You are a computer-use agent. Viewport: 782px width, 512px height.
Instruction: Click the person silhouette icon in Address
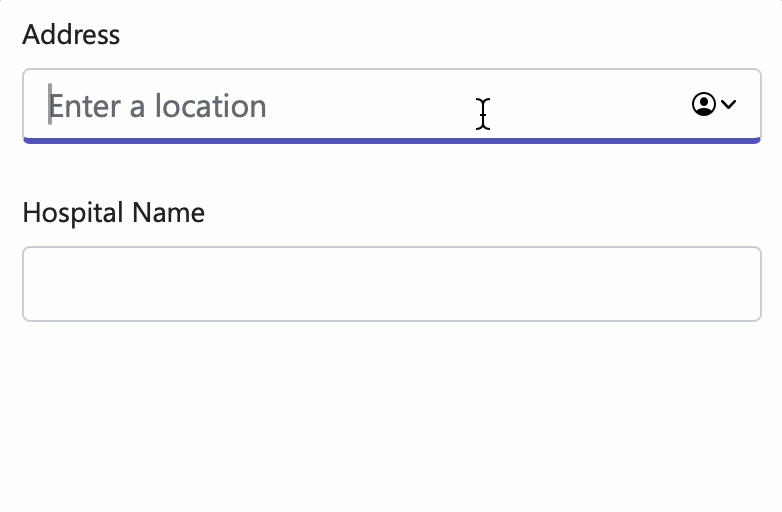[704, 104]
